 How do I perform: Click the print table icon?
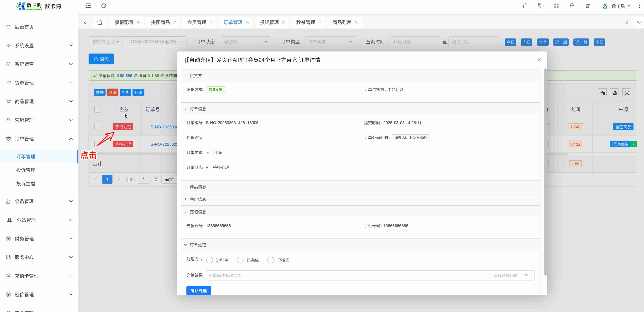(627, 93)
